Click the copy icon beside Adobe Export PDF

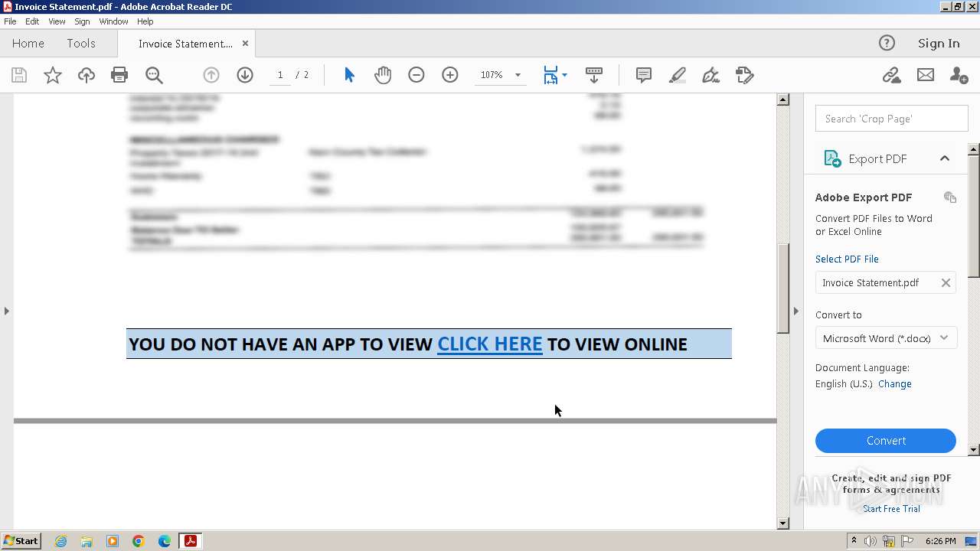point(950,197)
